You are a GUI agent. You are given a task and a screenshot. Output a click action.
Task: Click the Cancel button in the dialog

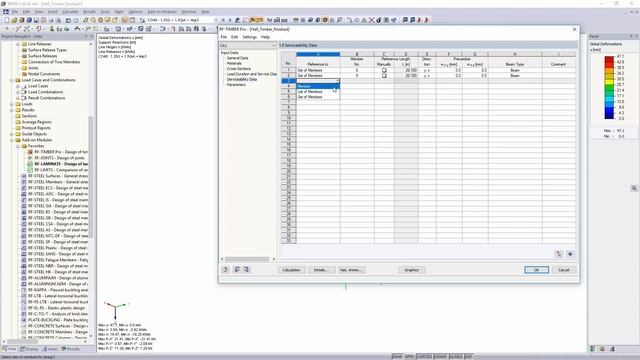(x=564, y=270)
